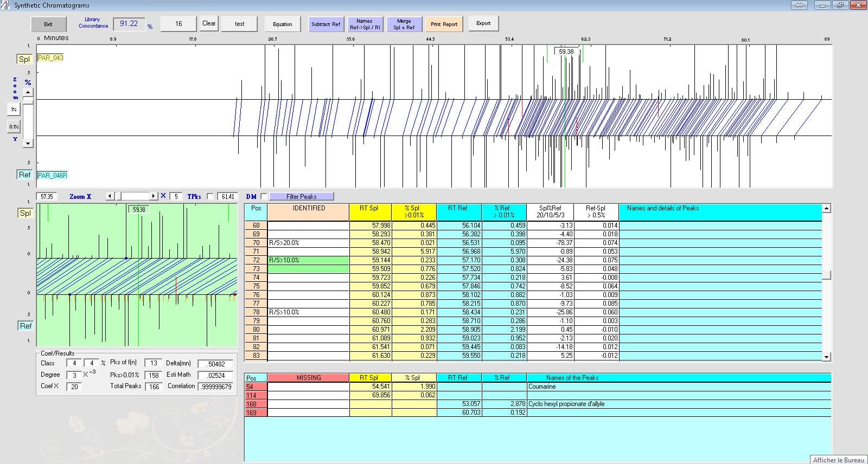Image resolution: width=868 pixels, height=464 pixels.
Task: Click Names Ref->Spl / RI button
Action: pyautogui.click(x=365, y=24)
